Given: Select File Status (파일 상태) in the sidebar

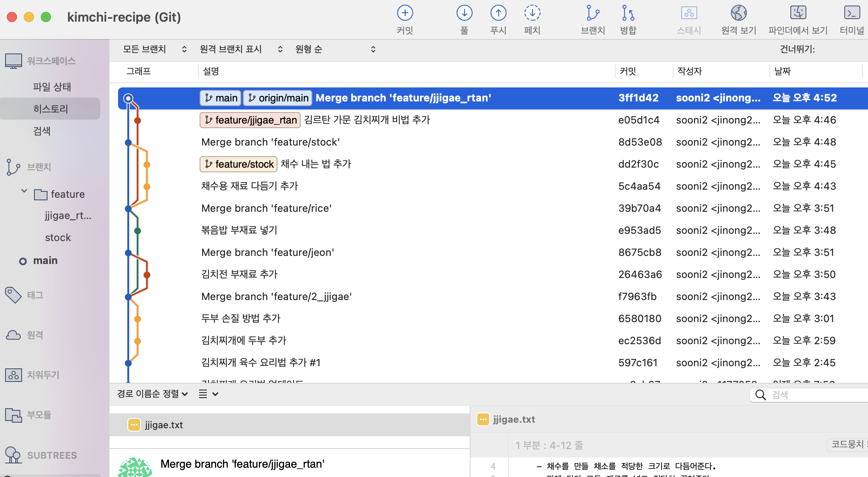Looking at the screenshot, I should click(x=52, y=87).
